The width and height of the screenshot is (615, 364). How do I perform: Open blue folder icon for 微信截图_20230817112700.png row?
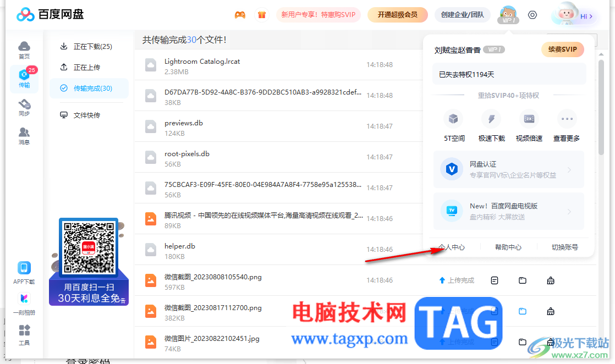point(523,311)
